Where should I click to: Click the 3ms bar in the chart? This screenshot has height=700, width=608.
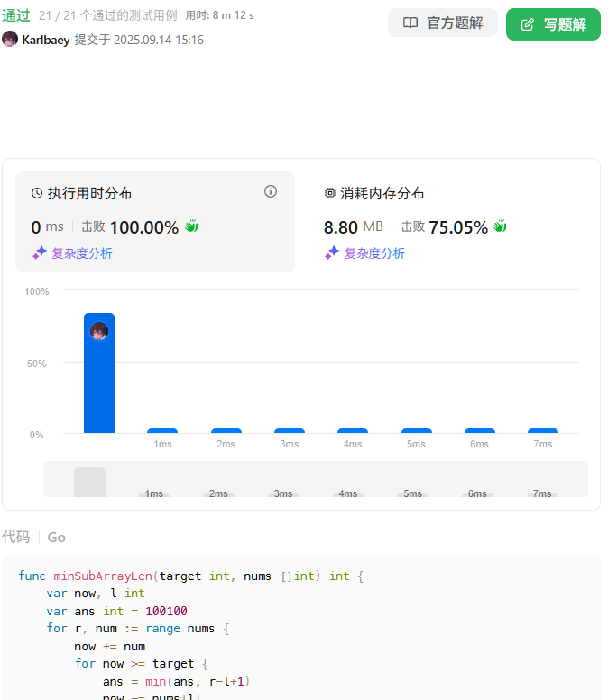point(290,431)
